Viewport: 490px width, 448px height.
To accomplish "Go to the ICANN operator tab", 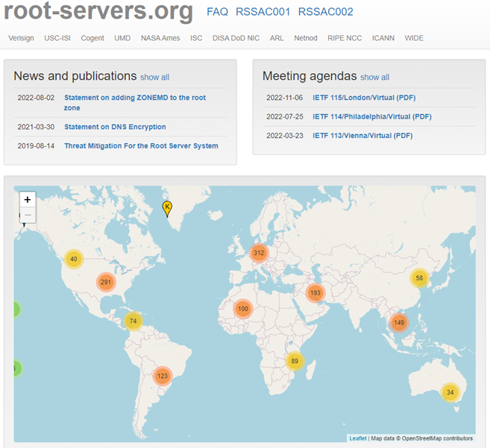I will (383, 38).
